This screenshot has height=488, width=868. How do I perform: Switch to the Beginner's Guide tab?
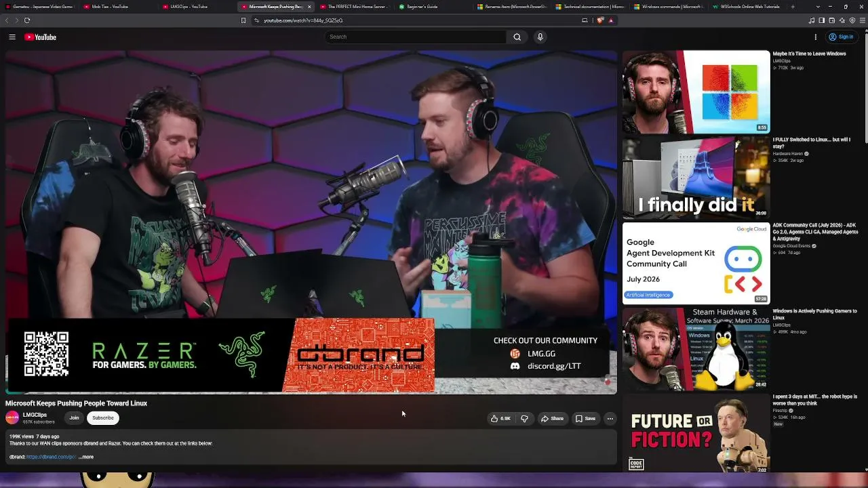(433, 7)
